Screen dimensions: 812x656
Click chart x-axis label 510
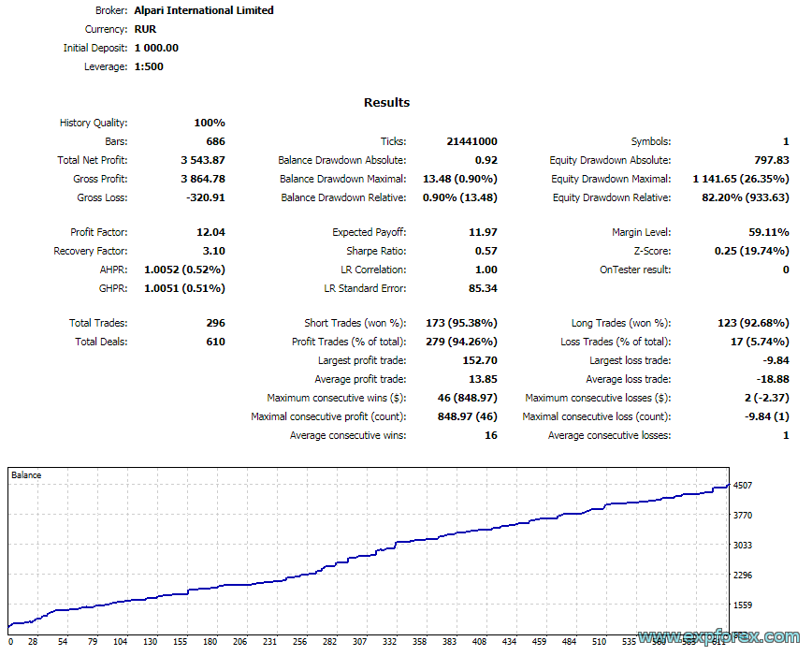coord(599,642)
